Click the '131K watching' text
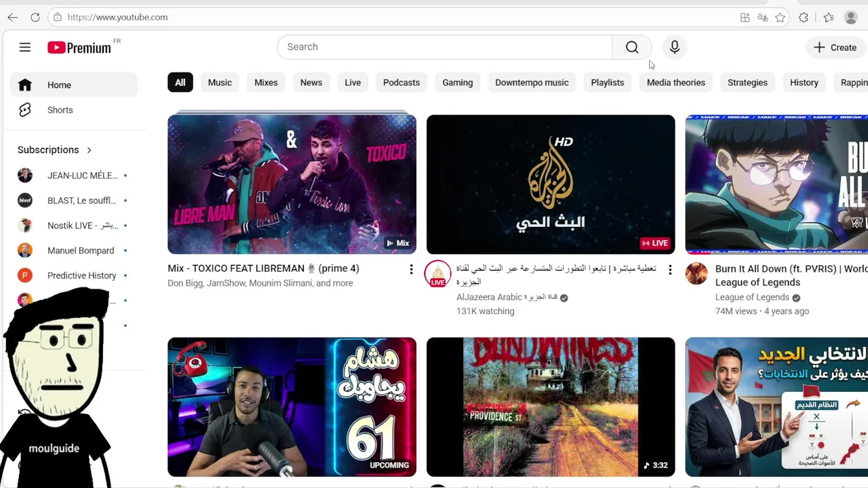The image size is (868, 488). tap(486, 311)
